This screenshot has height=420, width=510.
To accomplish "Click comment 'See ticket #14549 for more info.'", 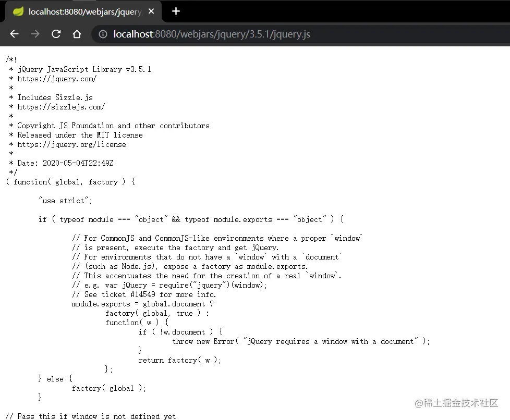I will (144, 294).
